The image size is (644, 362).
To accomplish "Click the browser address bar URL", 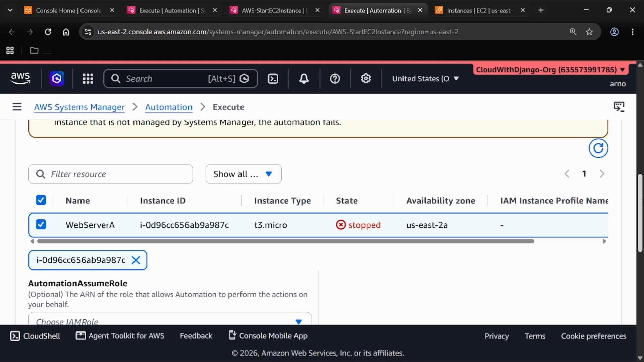I will point(278,32).
